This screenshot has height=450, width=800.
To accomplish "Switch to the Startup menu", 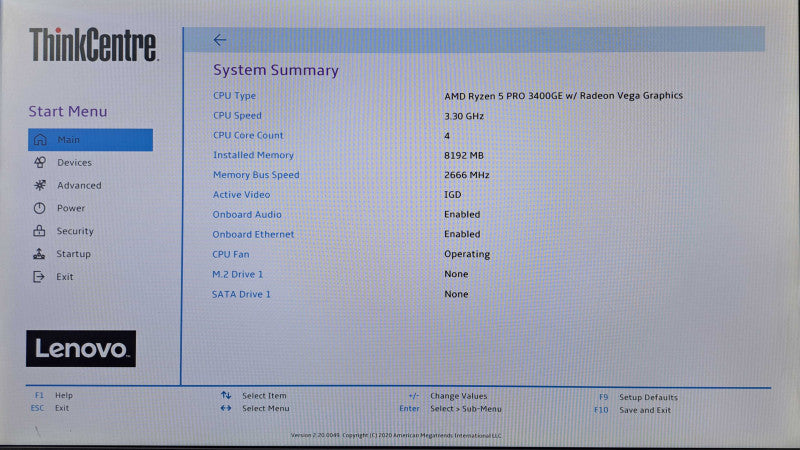I will tap(73, 254).
